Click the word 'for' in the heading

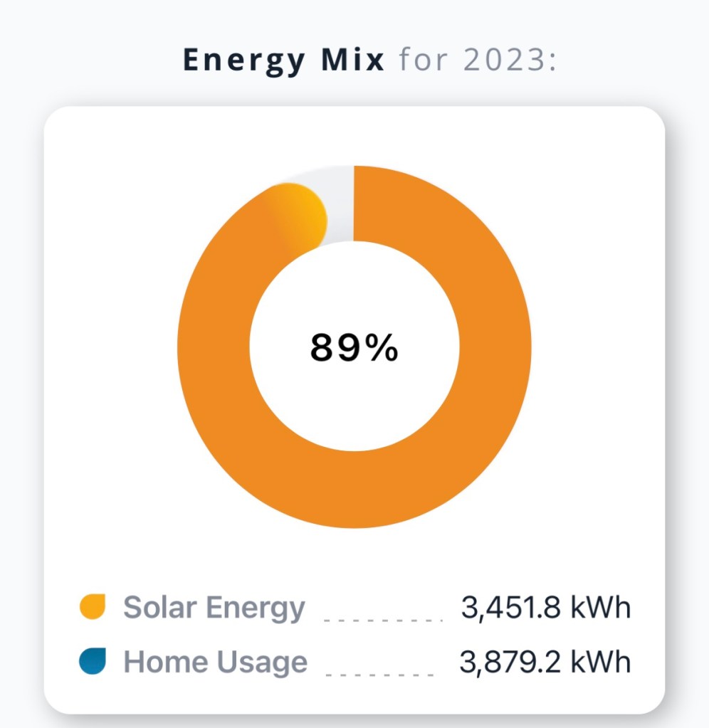427,60
